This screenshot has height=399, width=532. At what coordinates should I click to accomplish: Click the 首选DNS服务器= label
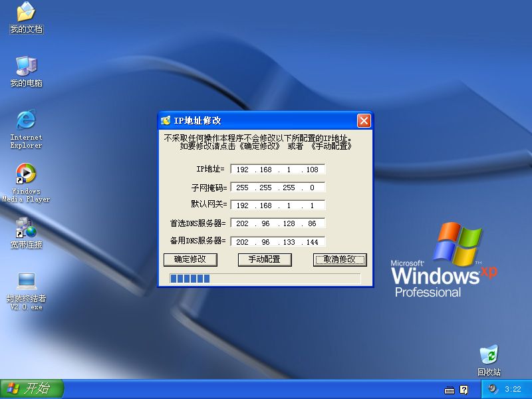(198, 223)
